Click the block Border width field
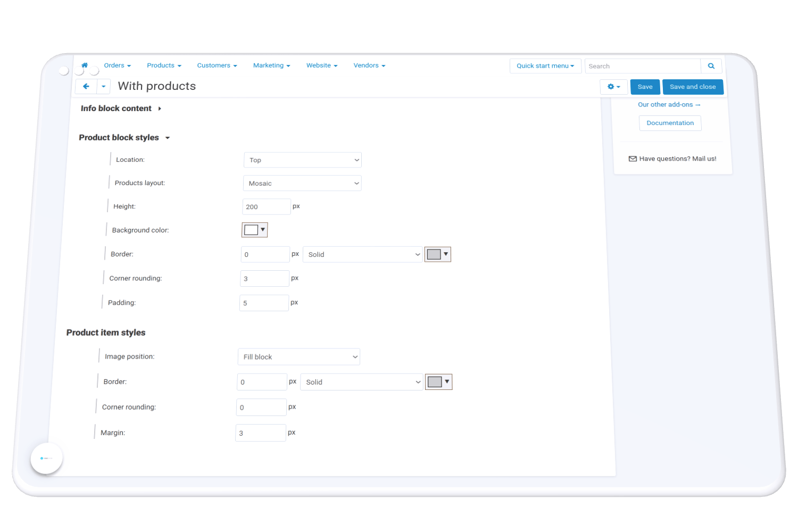 pyautogui.click(x=265, y=254)
